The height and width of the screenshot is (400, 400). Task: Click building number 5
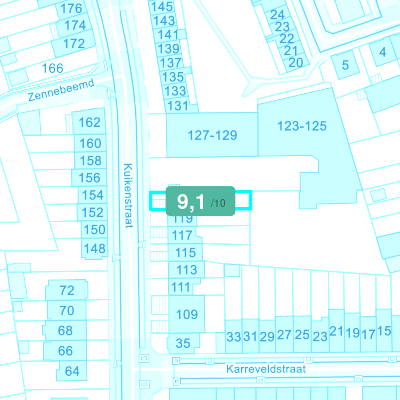click(345, 65)
